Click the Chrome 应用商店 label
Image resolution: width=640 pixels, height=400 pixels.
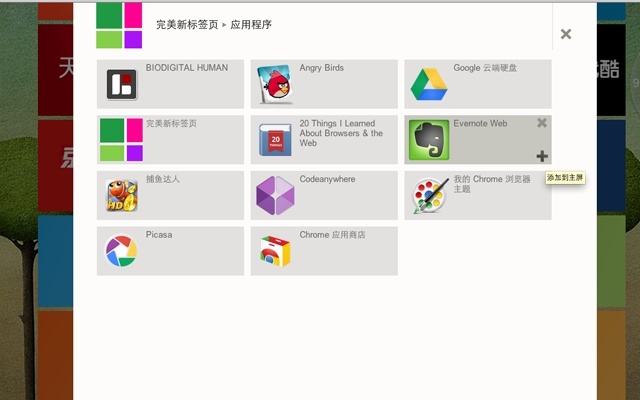332,235
